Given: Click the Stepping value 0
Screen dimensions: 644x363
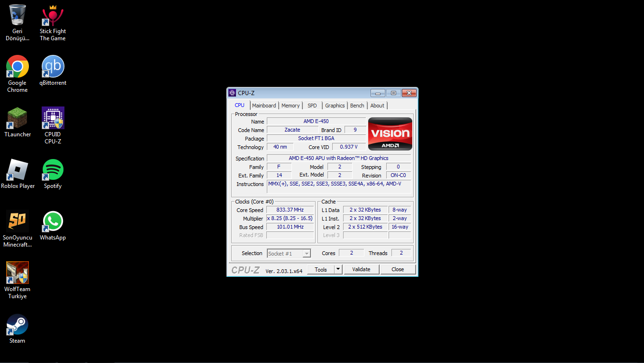Looking at the screenshot, I should [399, 167].
